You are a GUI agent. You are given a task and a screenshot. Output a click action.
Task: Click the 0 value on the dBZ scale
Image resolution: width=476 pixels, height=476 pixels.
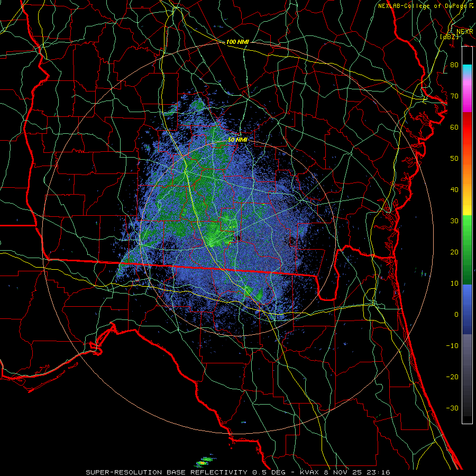point(456,315)
